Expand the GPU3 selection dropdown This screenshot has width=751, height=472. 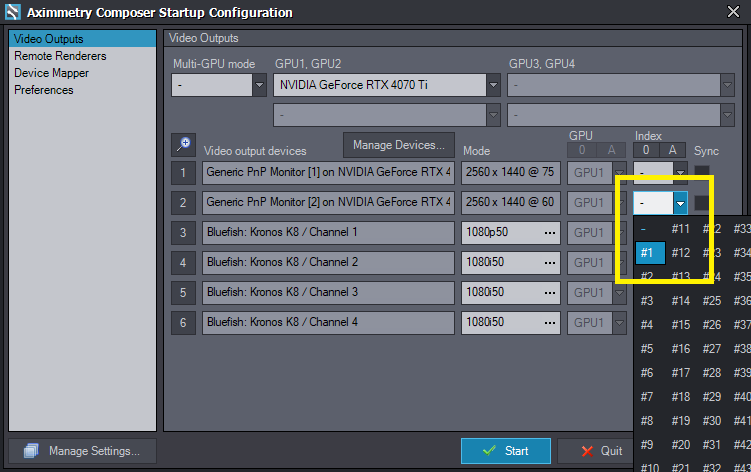[727, 85]
